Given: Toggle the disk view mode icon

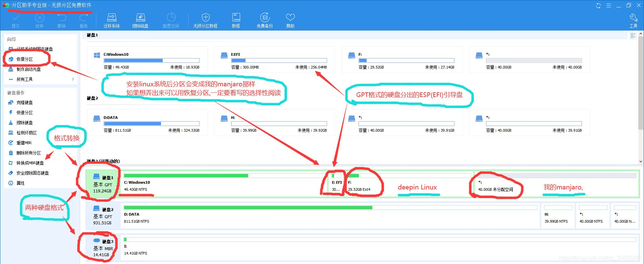Looking at the screenshot, I should (633, 36).
